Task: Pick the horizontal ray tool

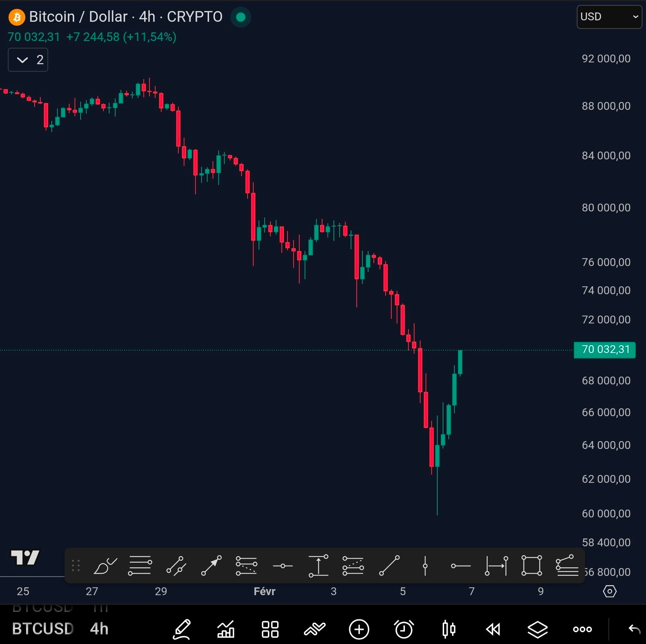Action: coord(461,566)
